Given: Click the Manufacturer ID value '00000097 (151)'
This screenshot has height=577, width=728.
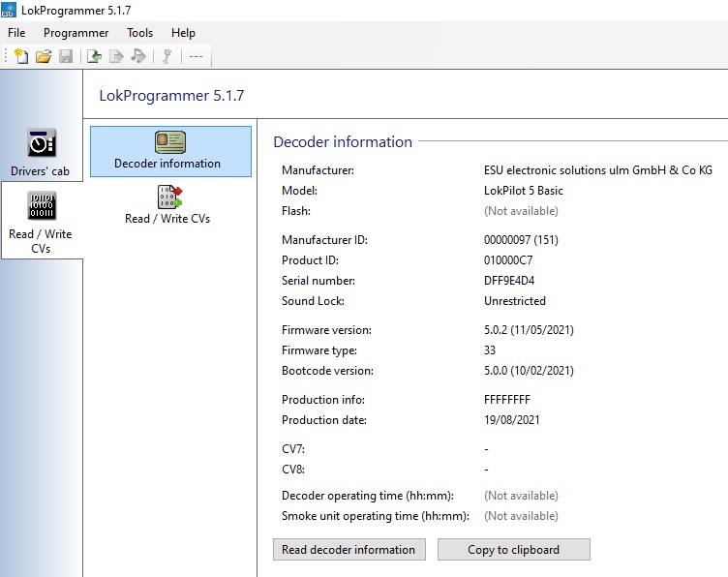Looking at the screenshot, I should point(521,240).
